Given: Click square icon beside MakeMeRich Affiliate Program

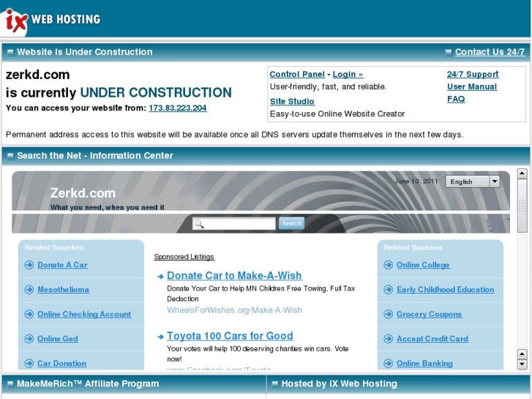Looking at the screenshot, I should tap(10, 384).
